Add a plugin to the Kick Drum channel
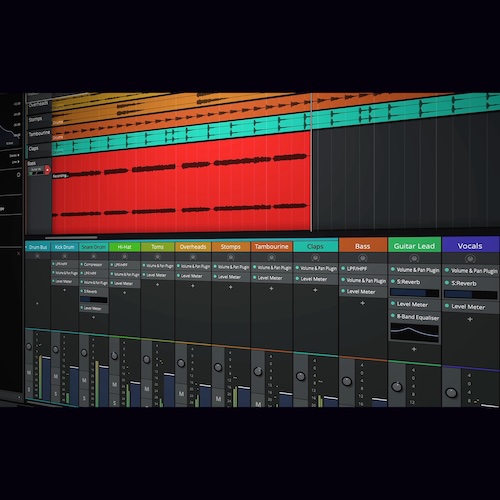500x500 pixels. tap(64, 290)
